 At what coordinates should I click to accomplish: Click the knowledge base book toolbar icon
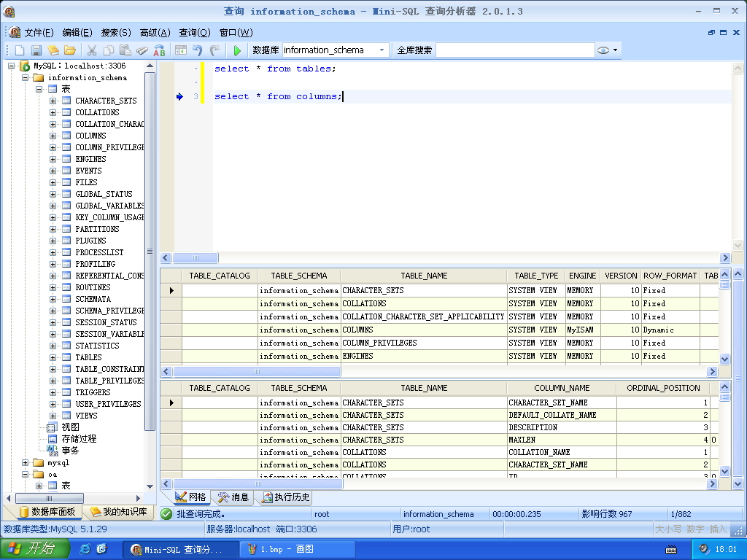pyautogui.click(x=53, y=50)
